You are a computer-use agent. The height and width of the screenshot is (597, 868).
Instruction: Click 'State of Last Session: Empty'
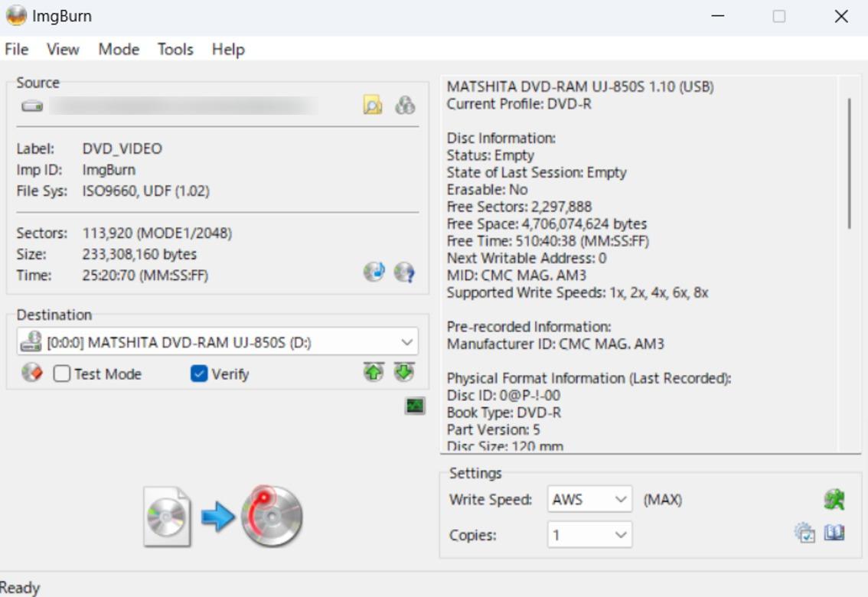537,173
